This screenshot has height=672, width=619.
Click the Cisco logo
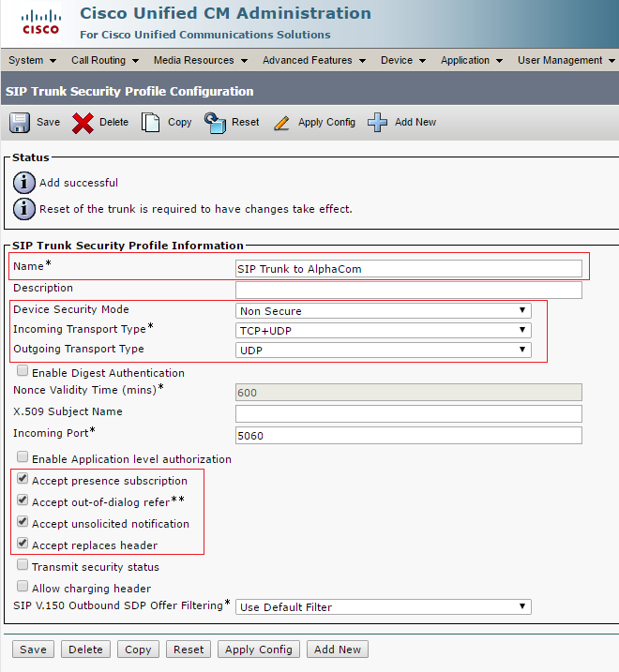click(40, 23)
